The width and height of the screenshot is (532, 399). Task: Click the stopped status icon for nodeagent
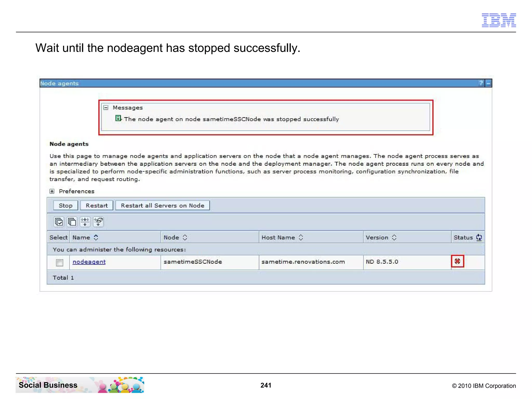[457, 261]
